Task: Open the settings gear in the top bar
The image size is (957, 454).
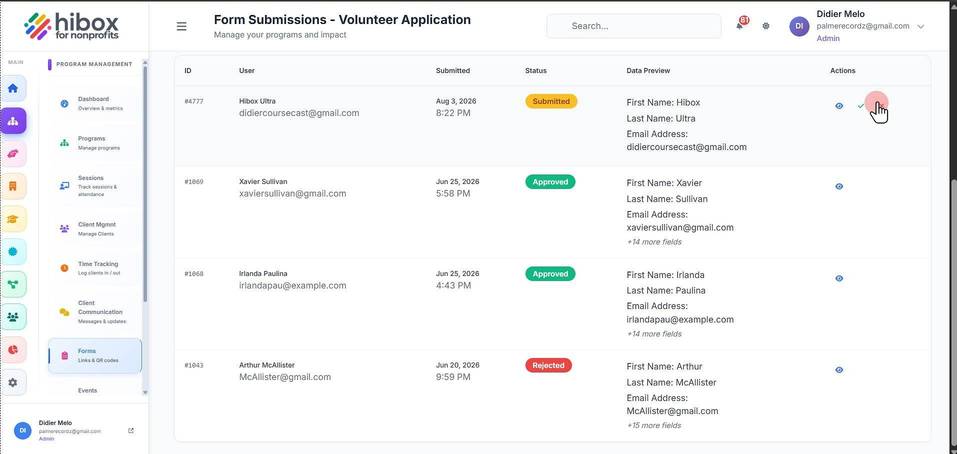Action: click(x=766, y=26)
